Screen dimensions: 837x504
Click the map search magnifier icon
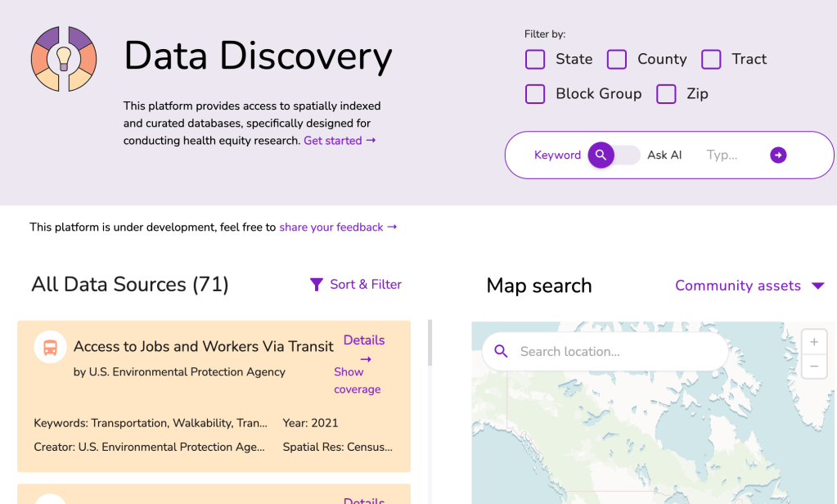tap(501, 352)
